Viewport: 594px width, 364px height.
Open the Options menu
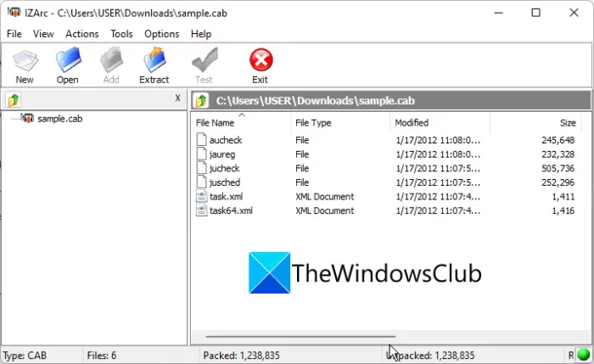pyautogui.click(x=162, y=34)
